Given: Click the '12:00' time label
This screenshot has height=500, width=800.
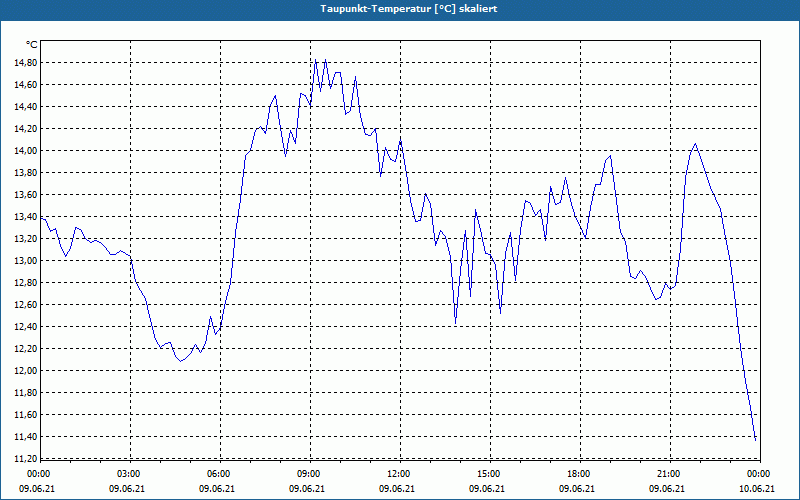Looking at the screenshot, I should pyautogui.click(x=398, y=473).
